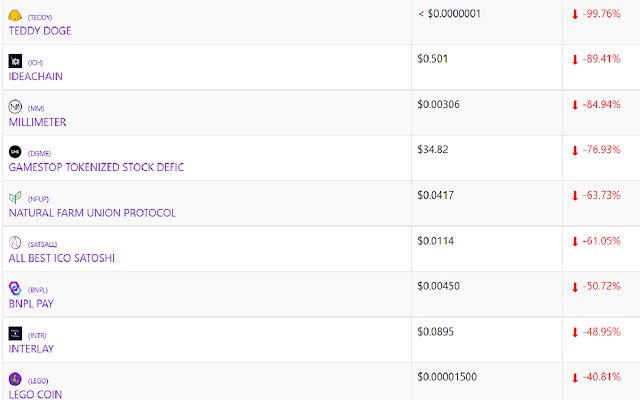Click the green leaf NFUP logo
Screen dimensions: 640x400
(x=15, y=198)
